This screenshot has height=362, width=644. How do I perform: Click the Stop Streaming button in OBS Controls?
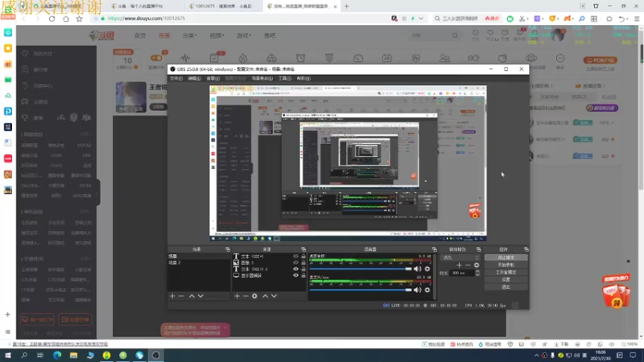pyautogui.click(x=506, y=257)
